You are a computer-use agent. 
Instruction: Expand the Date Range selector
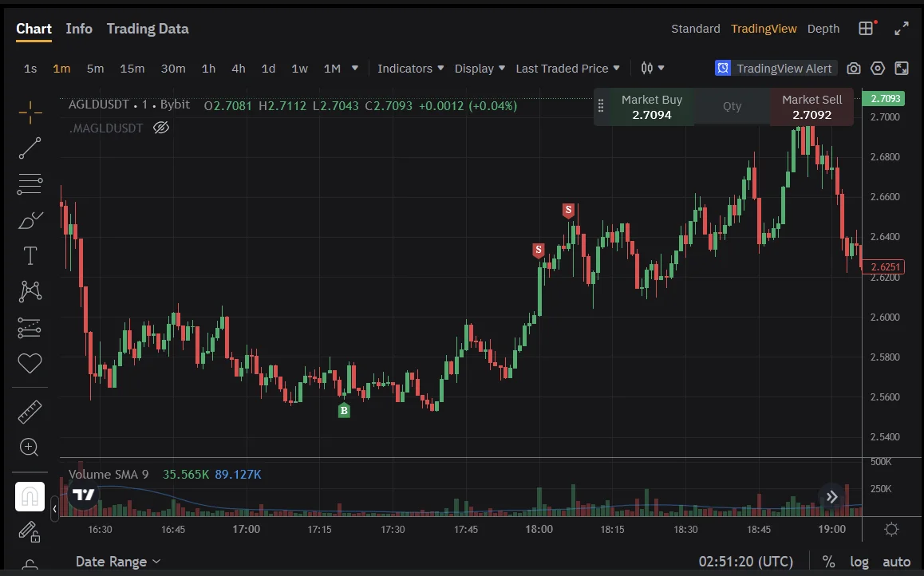coord(118,562)
